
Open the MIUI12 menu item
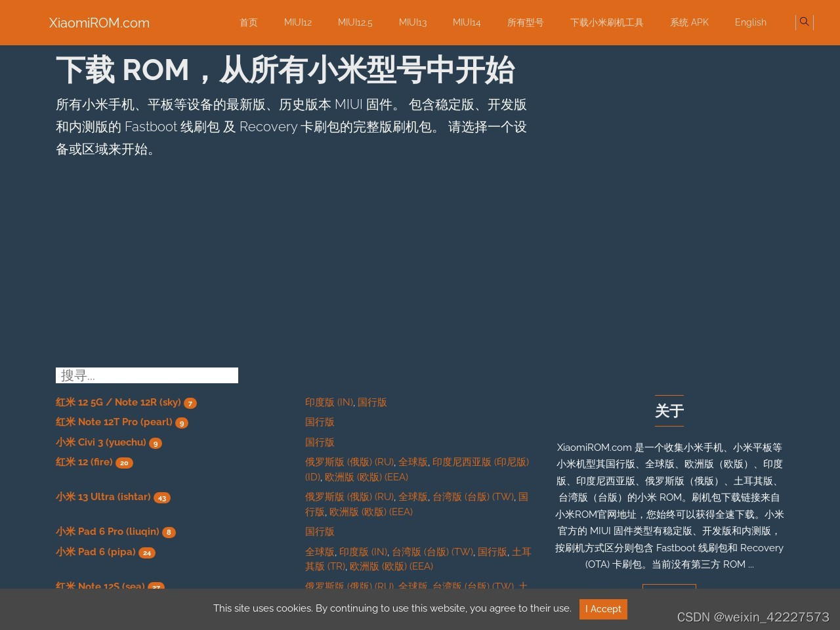coord(298,22)
